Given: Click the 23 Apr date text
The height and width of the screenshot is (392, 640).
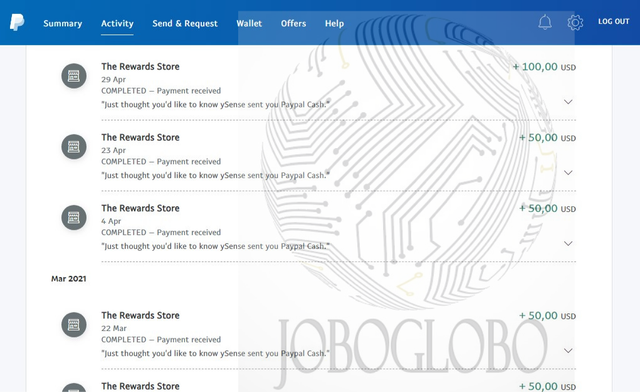Looking at the screenshot, I should [x=113, y=150].
